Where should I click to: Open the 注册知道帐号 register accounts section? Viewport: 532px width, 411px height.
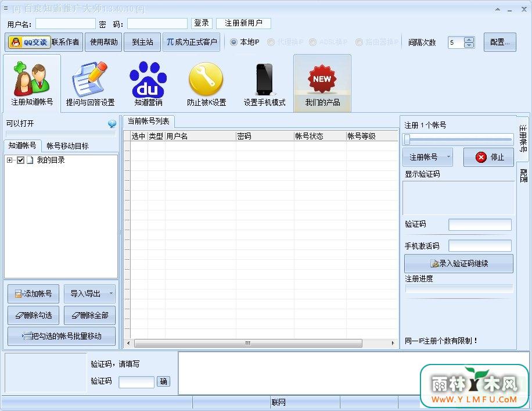(x=32, y=84)
